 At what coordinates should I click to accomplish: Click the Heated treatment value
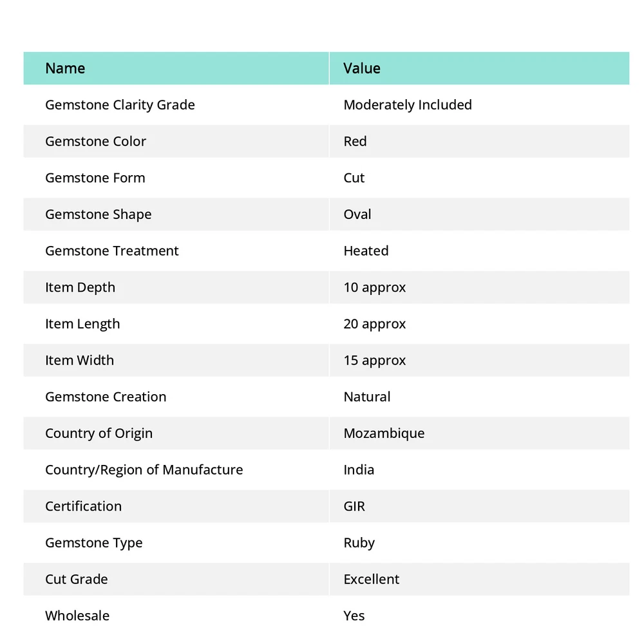[366, 251]
